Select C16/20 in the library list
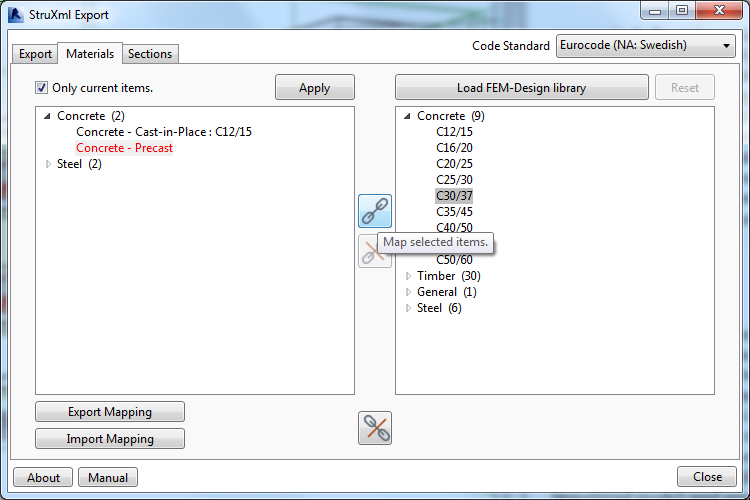750x500 pixels. coord(454,148)
